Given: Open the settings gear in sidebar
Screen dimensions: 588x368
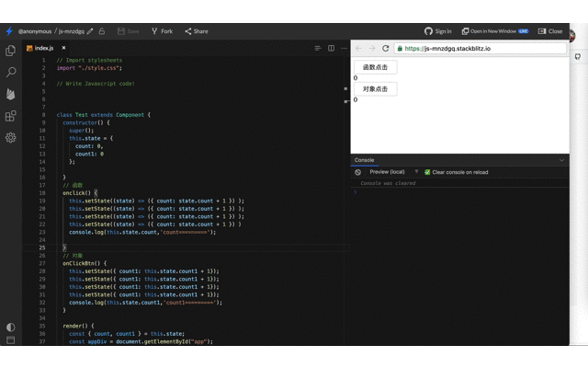Looking at the screenshot, I should pos(10,137).
